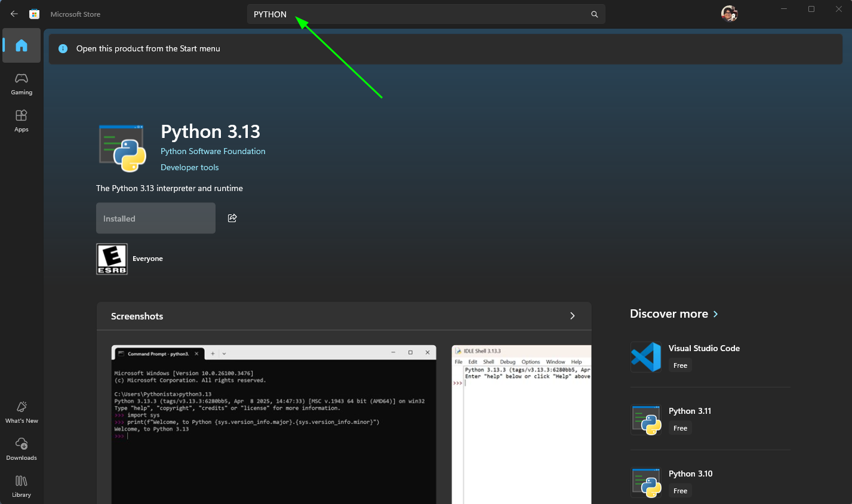Open the user profile avatar
Screen dimensions: 852x504
pos(729,14)
